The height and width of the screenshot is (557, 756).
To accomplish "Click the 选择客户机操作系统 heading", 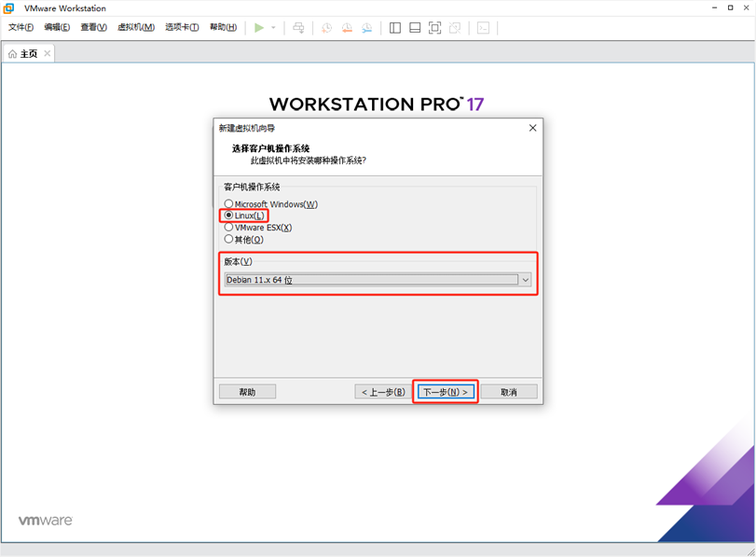I will (271, 148).
